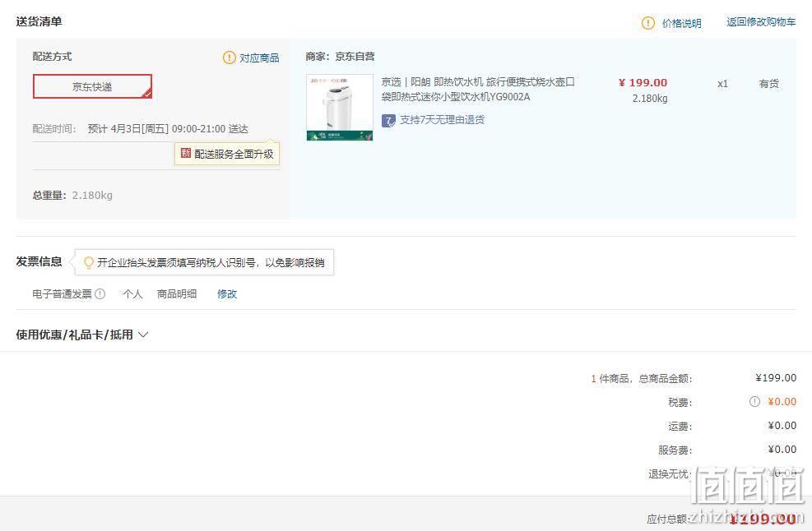Click the info icon beside 电子普通发票
Image resolution: width=812 pixels, height=531 pixels.
[x=100, y=294]
